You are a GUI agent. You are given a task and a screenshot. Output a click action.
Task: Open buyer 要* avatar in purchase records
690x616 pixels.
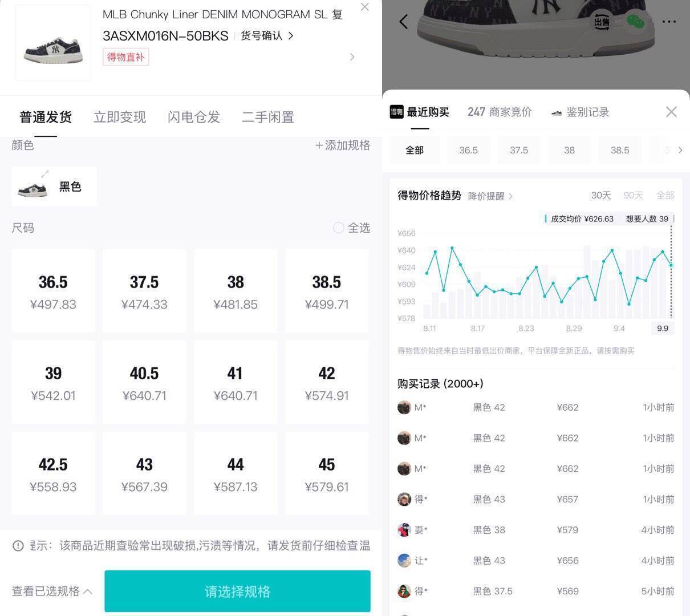pos(404,530)
